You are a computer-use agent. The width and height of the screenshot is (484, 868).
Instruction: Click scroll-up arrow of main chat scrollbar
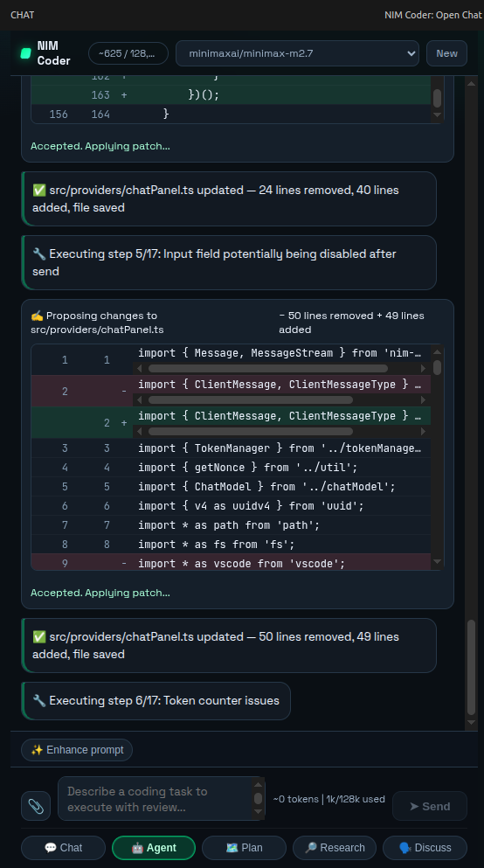[x=471, y=84]
